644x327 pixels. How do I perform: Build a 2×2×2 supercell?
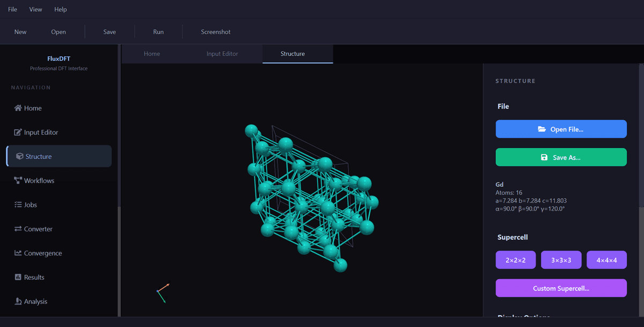tap(515, 260)
